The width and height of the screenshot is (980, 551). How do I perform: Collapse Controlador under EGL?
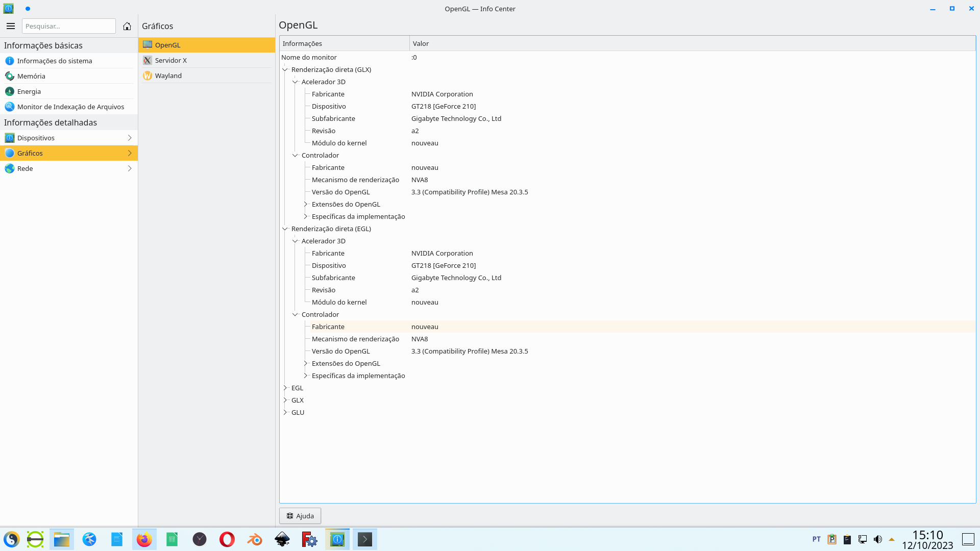(x=295, y=314)
